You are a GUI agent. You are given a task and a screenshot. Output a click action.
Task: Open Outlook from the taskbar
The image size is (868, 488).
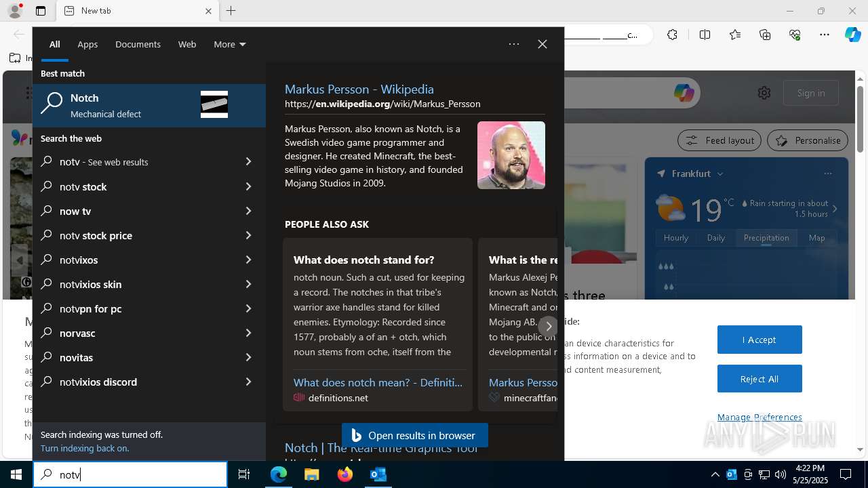[378, 474]
